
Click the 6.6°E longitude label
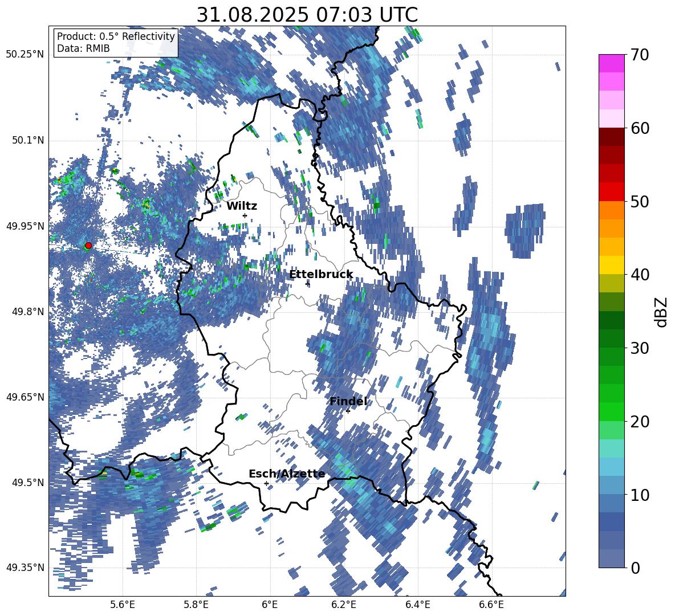coord(491,605)
